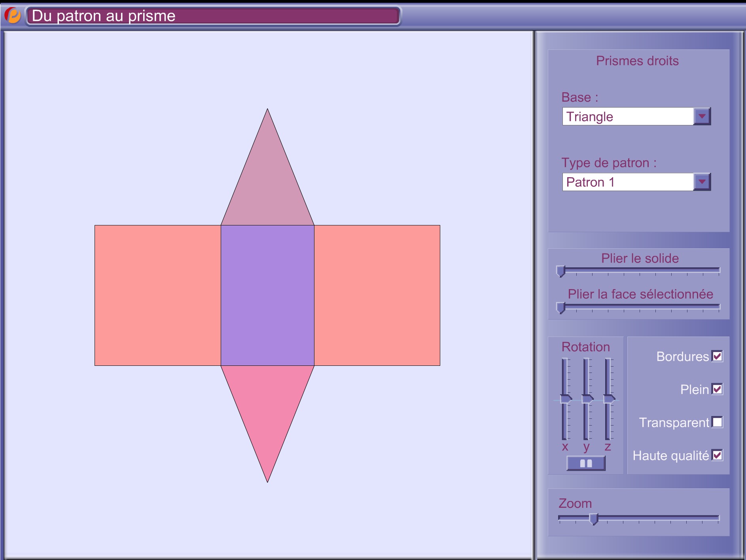The height and width of the screenshot is (560, 746).
Task: Enable the Transparent checkbox
Action: [717, 422]
